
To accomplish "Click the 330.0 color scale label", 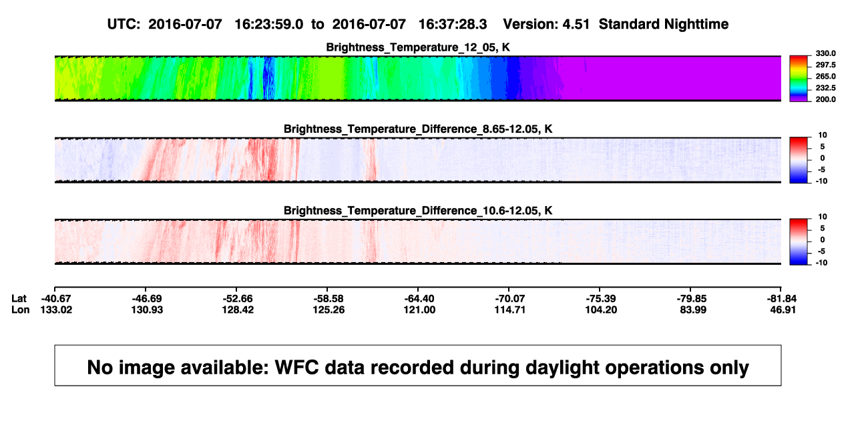I will tap(825, 53).
